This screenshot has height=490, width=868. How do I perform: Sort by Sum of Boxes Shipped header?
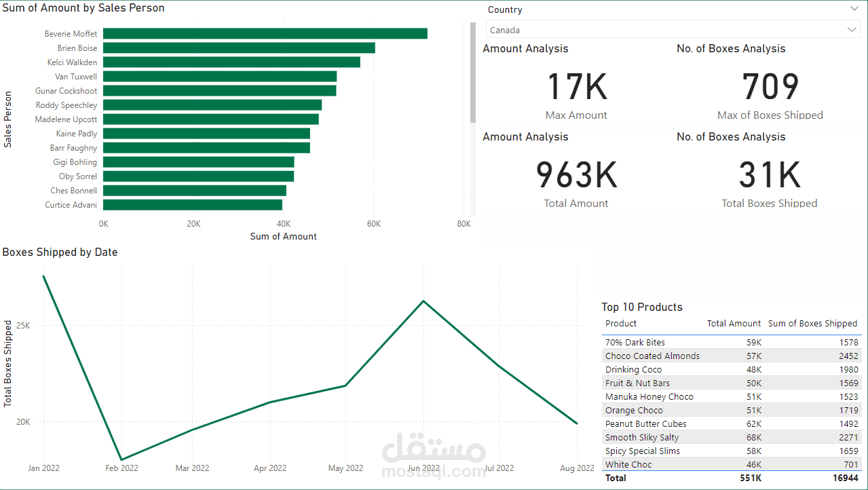click(x=812, y=324)
